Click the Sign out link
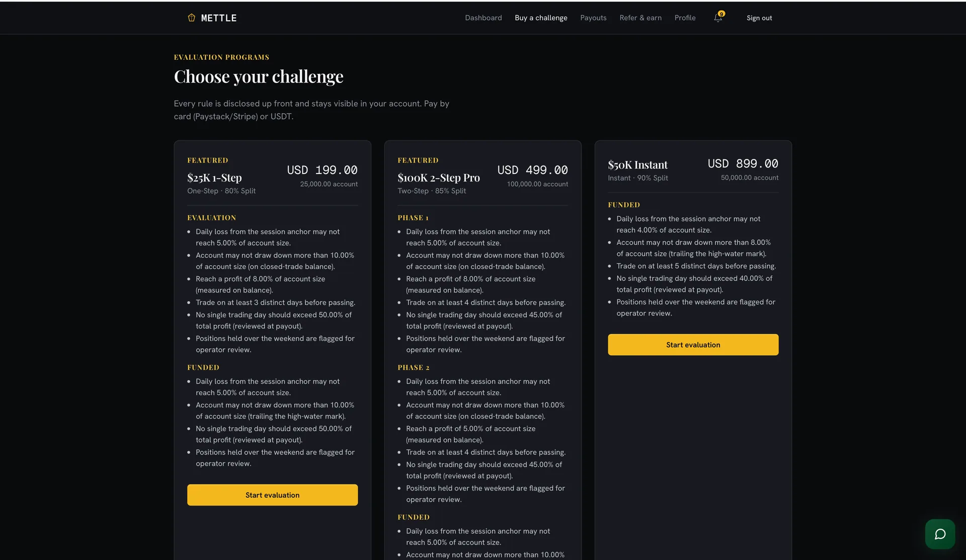The height and width of the screenshot is (560, 966). (759, 18)
